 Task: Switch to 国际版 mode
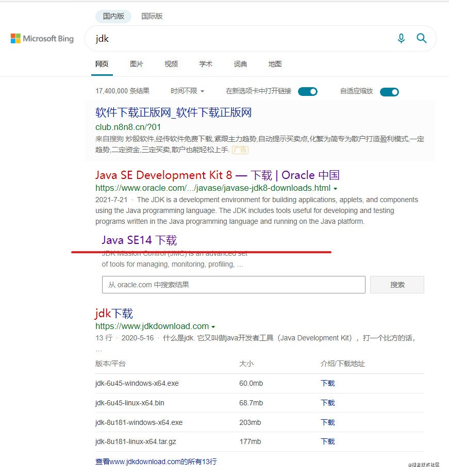[152, 16]
